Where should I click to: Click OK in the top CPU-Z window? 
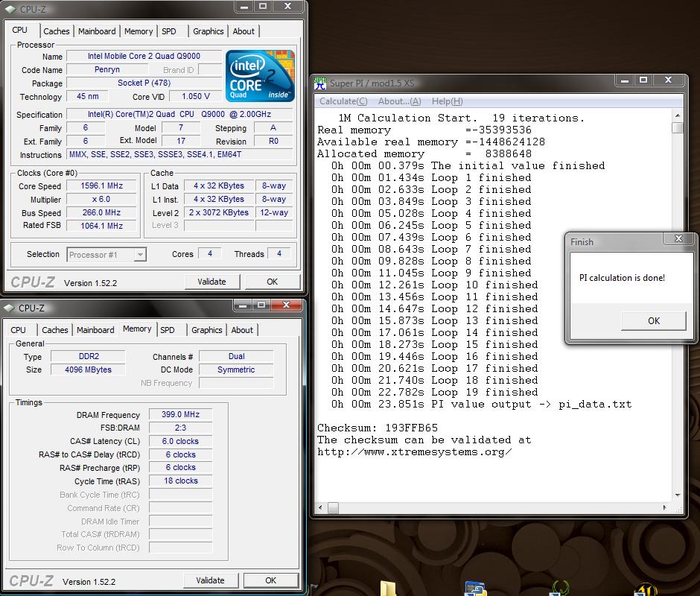coord(273,282)
